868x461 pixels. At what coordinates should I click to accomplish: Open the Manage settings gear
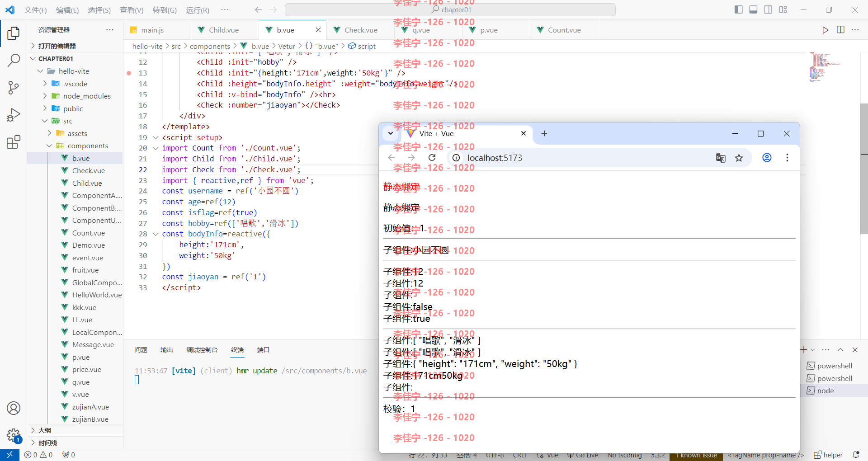click(x=14, y=435)
